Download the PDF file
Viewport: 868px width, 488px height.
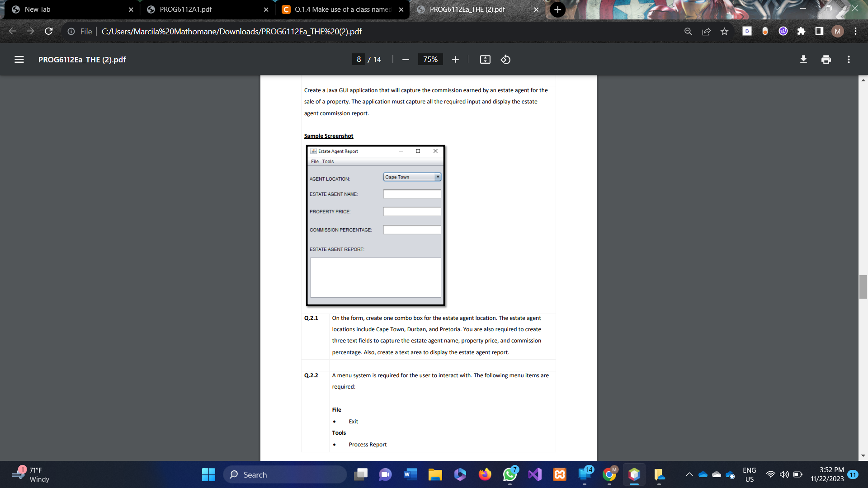coord(803,60)
